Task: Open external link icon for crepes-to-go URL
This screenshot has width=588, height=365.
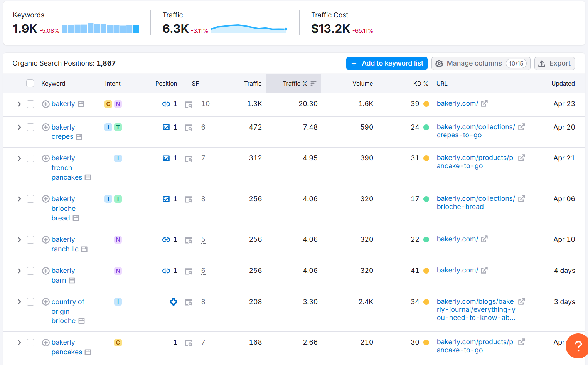Action: [x=522, y=127]
